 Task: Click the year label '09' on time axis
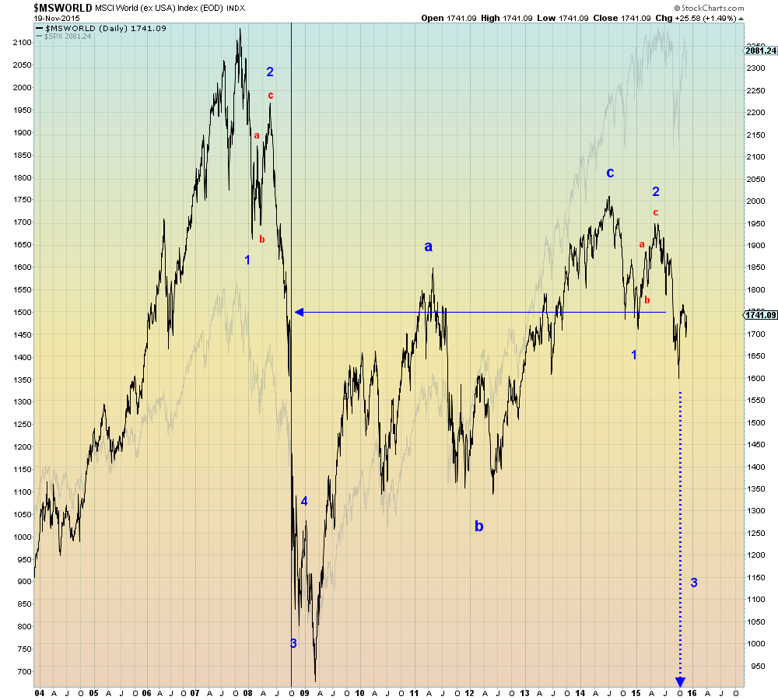point(305,693)
